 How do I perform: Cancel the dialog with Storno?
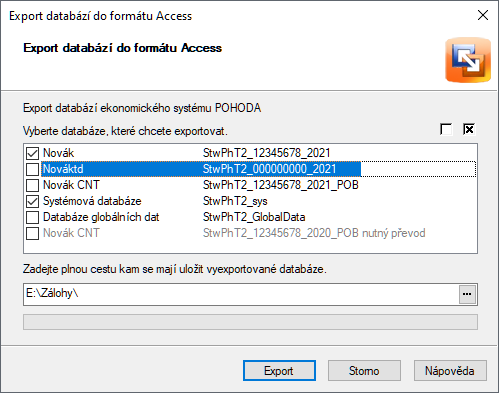pos(364,370)
